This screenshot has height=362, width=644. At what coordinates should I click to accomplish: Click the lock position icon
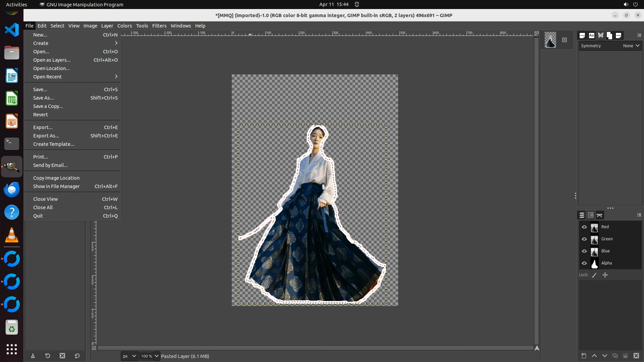point(605,275)
